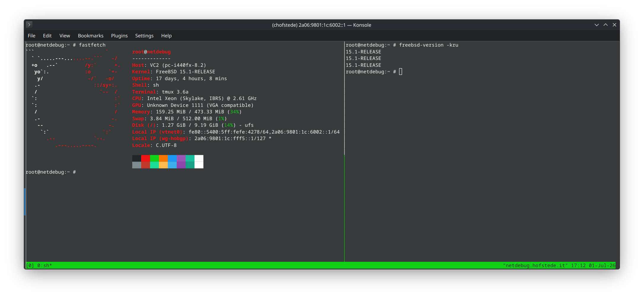Click the 'netdebug.hofstede.it' status text
This screenshot has height=298, width=644.
tap(535, 265)
